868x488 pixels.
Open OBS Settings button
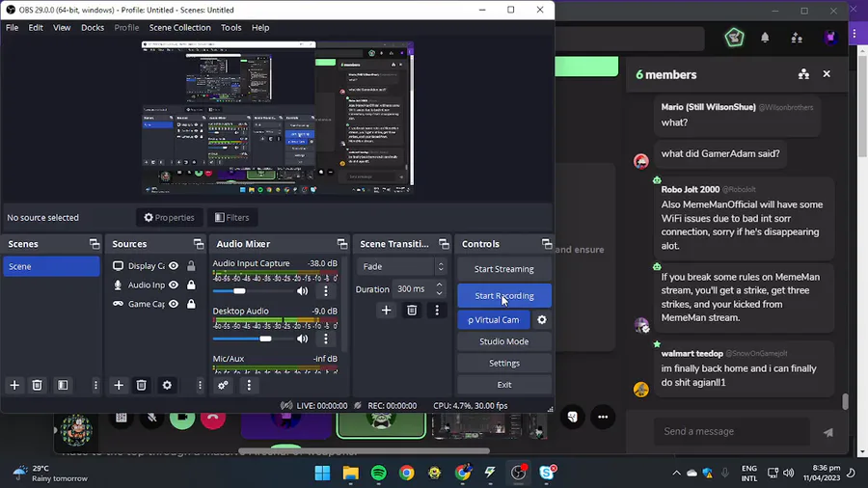(504, 363)
